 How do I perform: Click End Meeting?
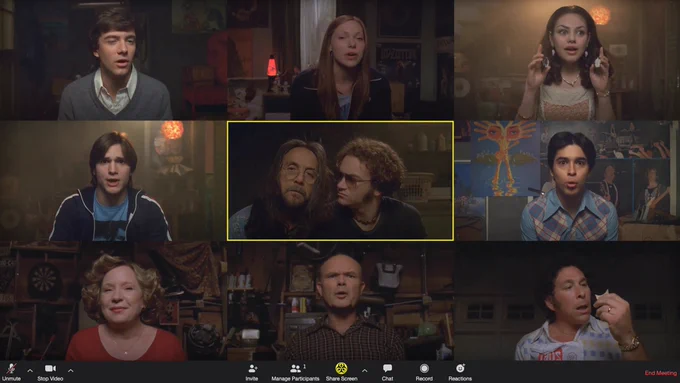click(660, 373)
